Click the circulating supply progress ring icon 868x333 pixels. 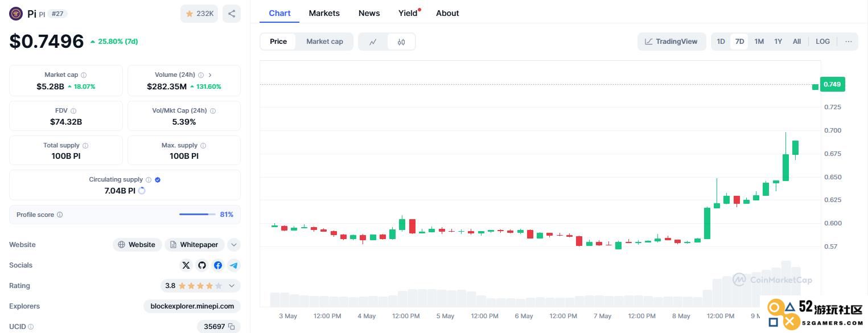(x=142, y=191)
